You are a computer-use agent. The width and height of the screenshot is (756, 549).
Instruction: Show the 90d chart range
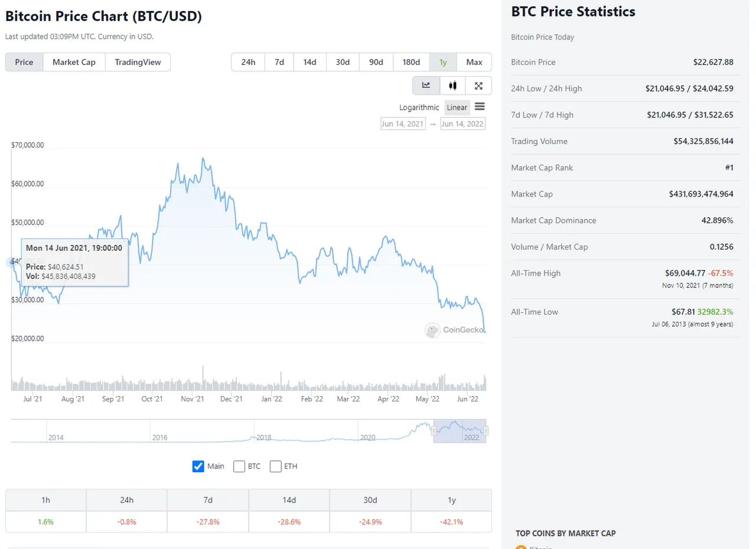(x=376, y=62)
